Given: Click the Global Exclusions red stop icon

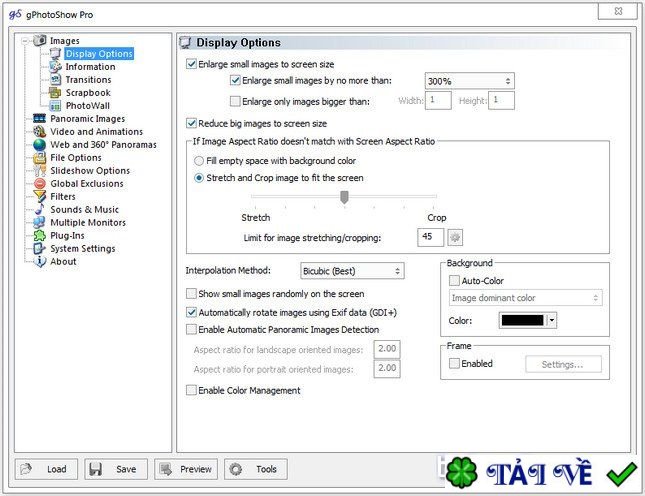Looking at the screenshot, I should (40, 184).
